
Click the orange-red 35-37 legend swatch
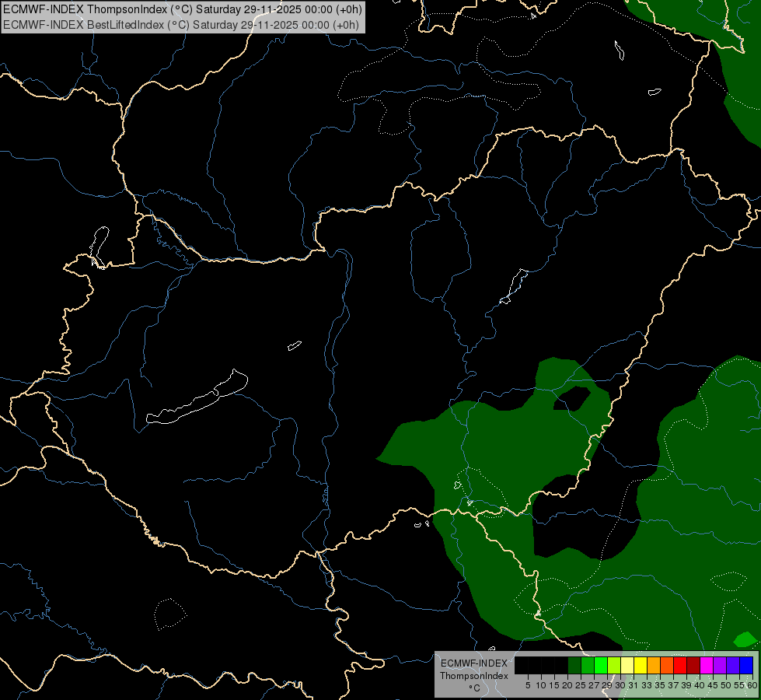pyautogui.click(x=667, y=665)
